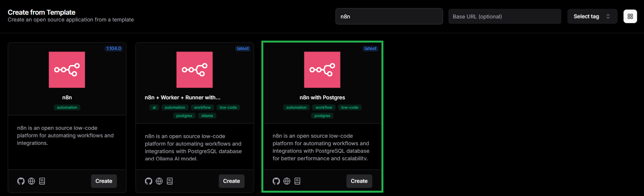Click globe icon on n8n Worker Runner card
Image resolution: width=644 pixels, height=196 pixels.
(159, 181)
